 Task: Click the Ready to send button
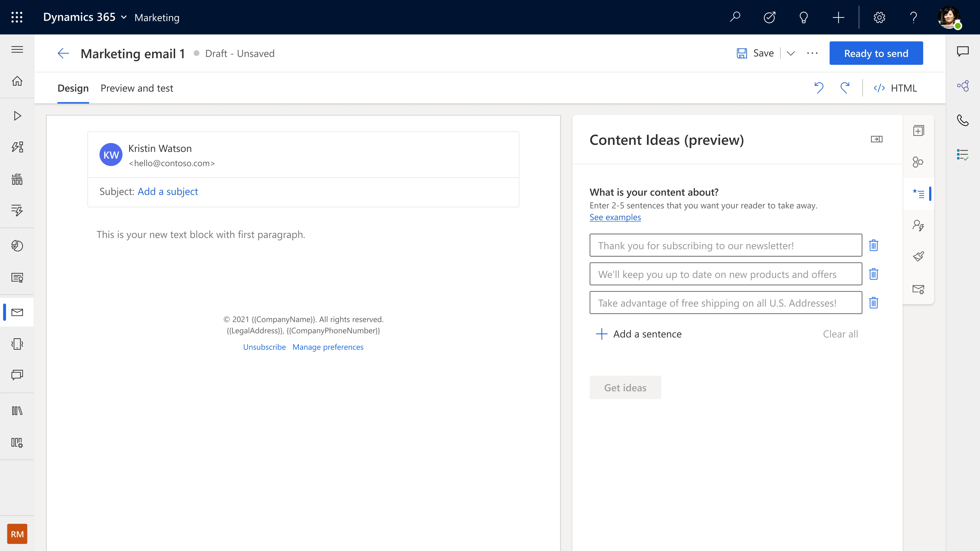876,53
